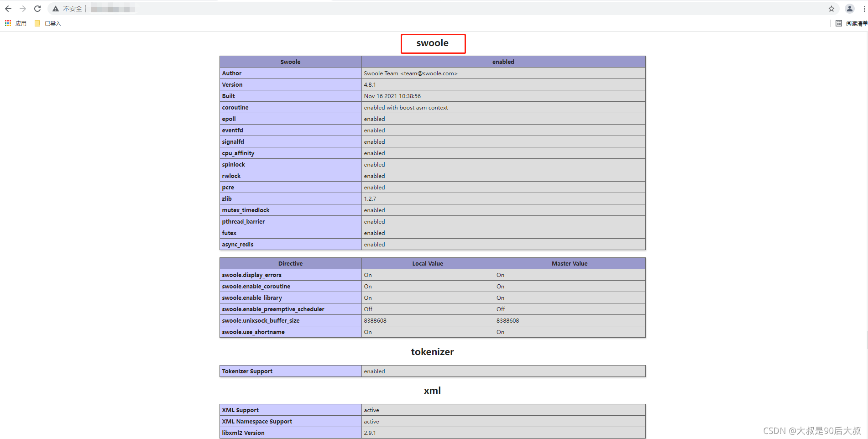This screenshot has width=868, height=439.
Task: Click swoole.enable_coroutine directive
Action: (x=256, y=286)
